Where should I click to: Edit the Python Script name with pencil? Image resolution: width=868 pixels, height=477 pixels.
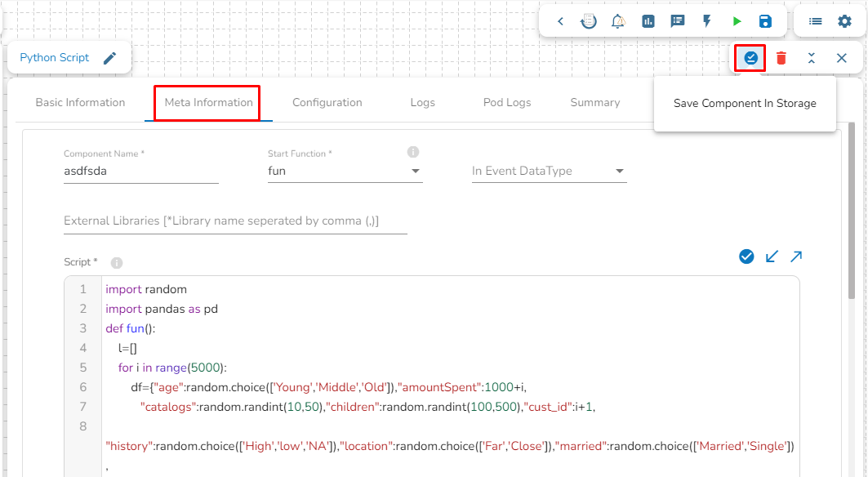110,58
